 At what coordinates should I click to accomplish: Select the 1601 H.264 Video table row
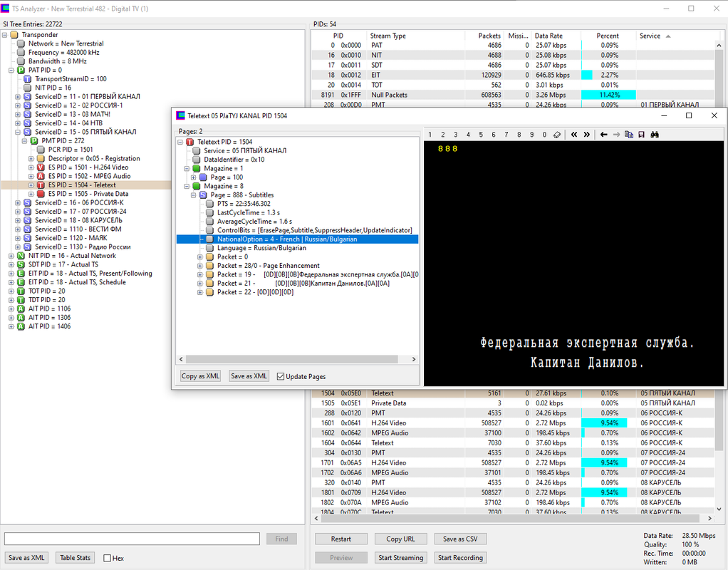(x=513, y=423)
